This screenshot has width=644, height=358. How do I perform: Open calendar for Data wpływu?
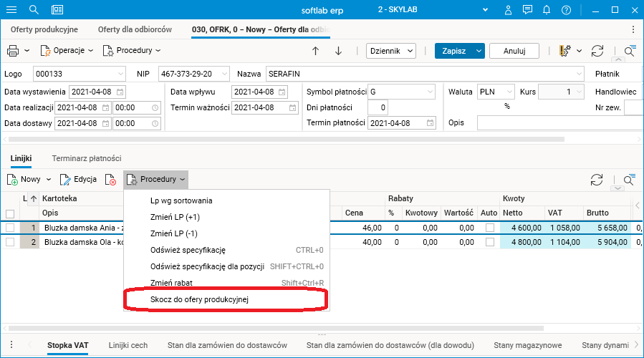(282, 92)
